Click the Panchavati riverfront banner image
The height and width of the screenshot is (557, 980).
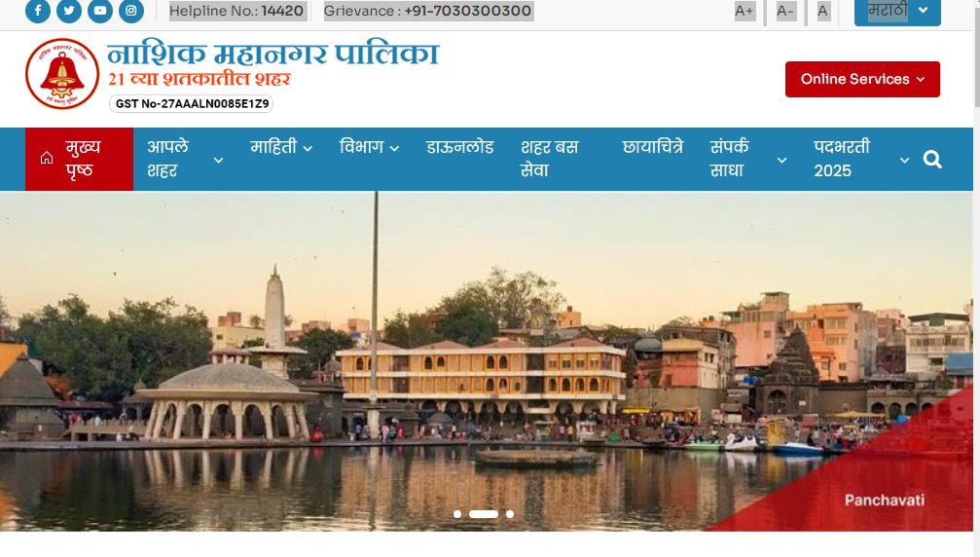[487, 361]
